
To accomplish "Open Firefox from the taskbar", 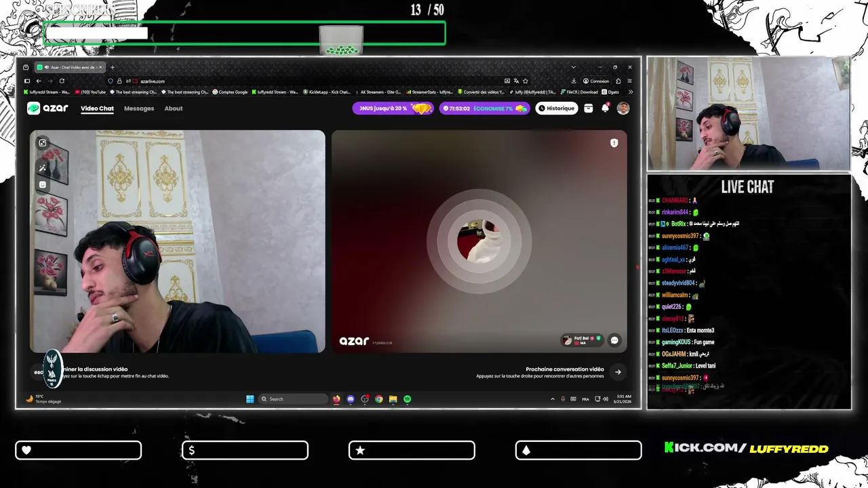I will coord(336,399).
